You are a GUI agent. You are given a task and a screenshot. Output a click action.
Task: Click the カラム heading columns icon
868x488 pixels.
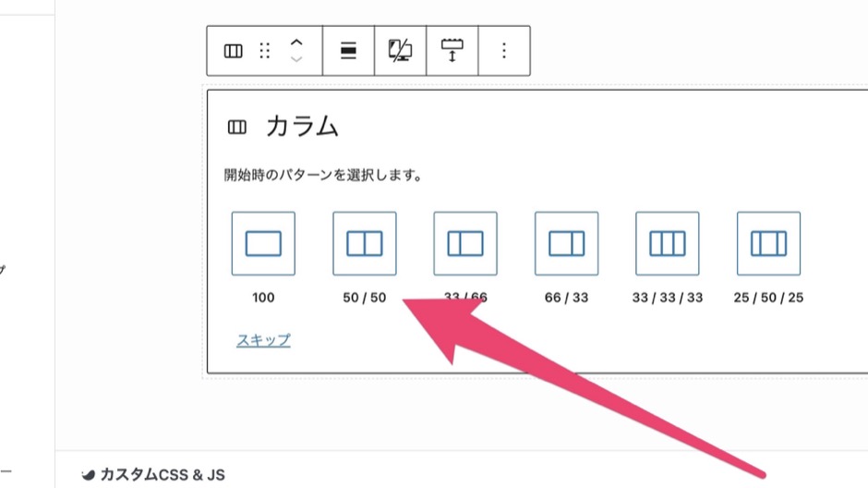click(x=237, y=128)
